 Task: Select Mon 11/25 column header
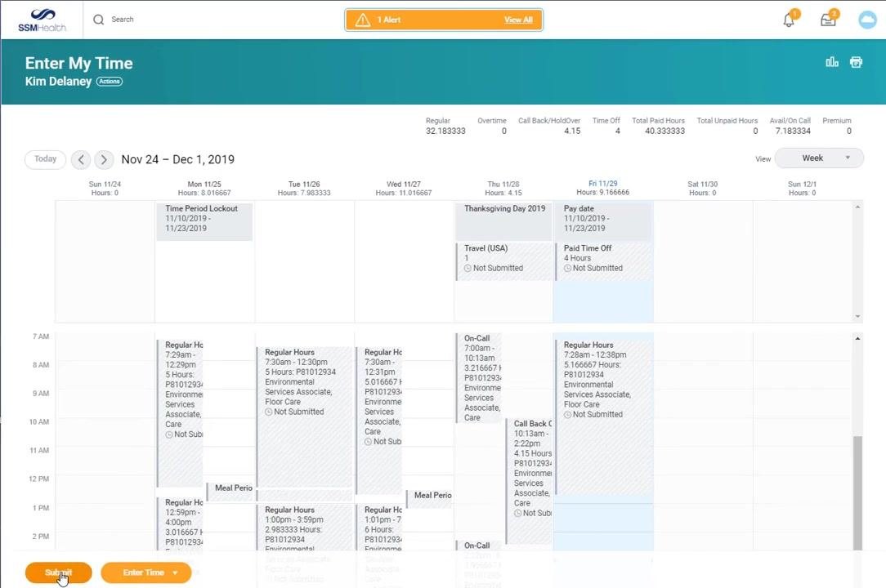204,189
